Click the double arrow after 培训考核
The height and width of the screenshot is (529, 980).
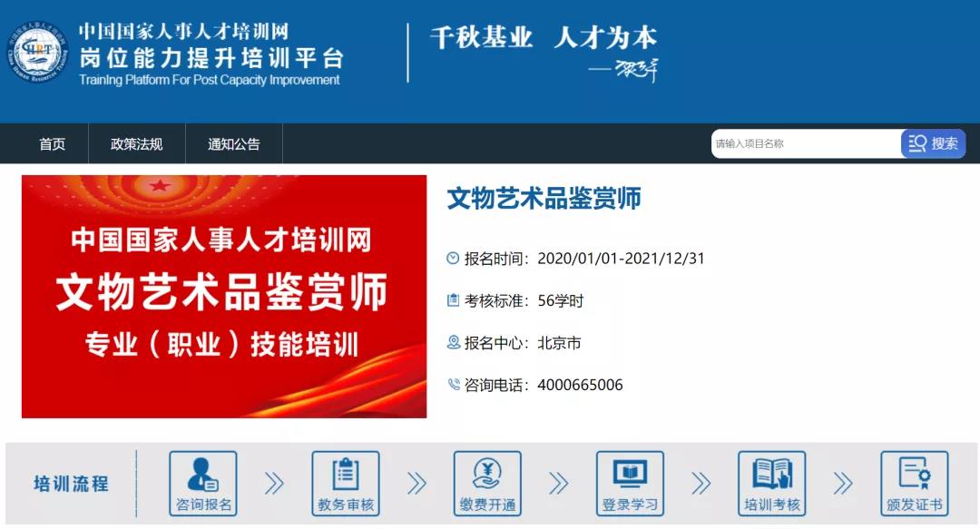point(843,484)
